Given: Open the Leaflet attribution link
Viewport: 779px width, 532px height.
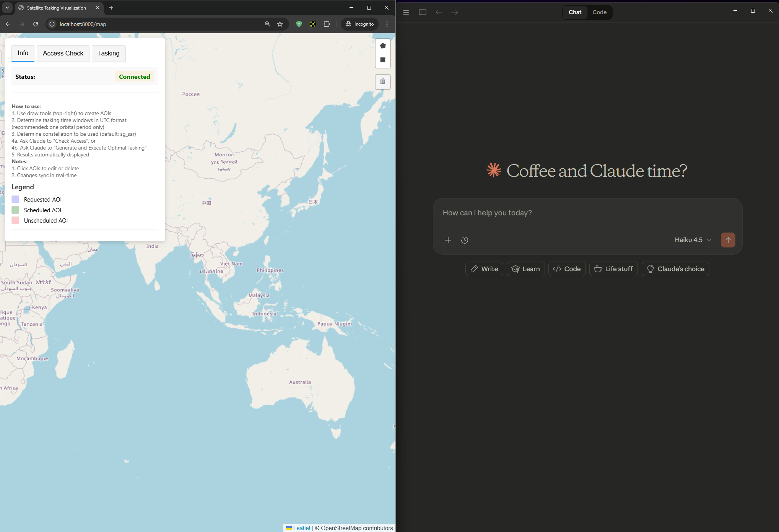Looking at the screenshot, I should point(301,528).
